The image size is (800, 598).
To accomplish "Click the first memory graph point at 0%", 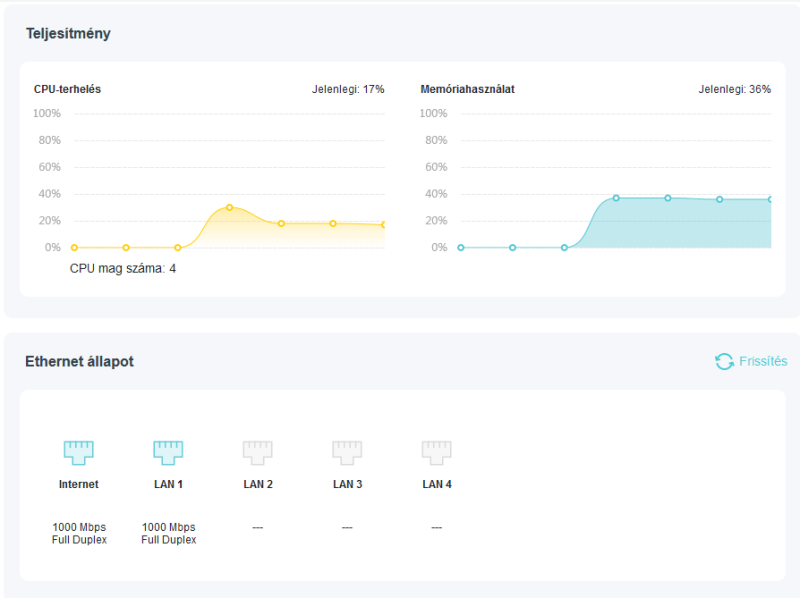I will (461, 247).
